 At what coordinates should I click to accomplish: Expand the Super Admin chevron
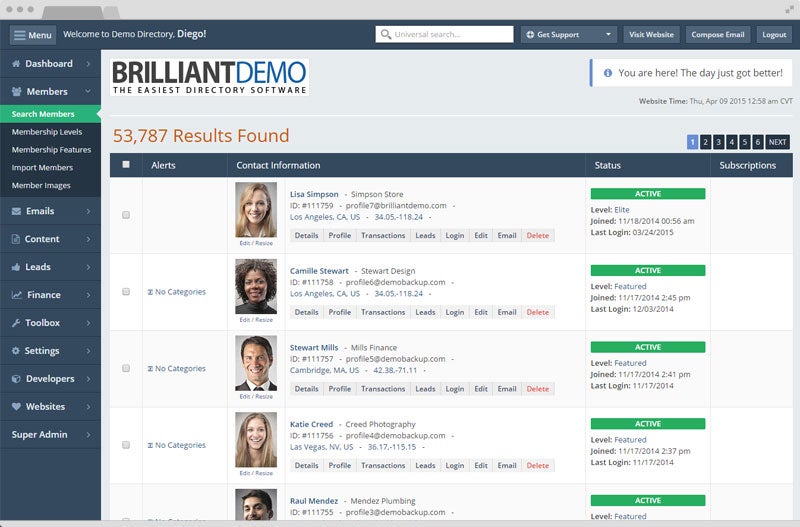[x=88, y=435]
